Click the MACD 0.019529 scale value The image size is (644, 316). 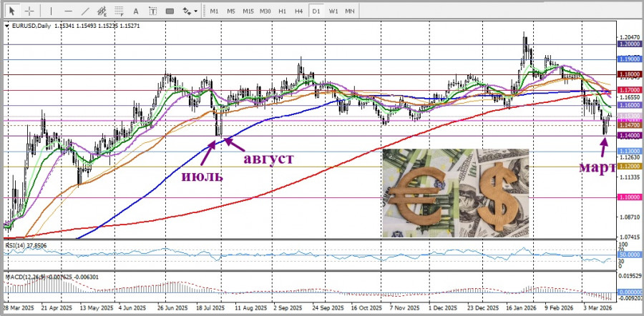click(631, 277)
